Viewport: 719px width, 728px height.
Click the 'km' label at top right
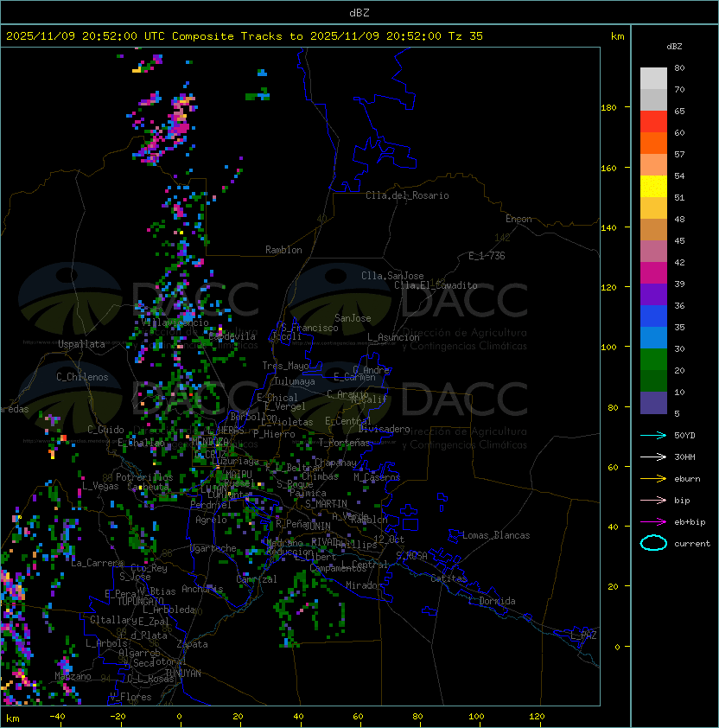tap(617, 36)
